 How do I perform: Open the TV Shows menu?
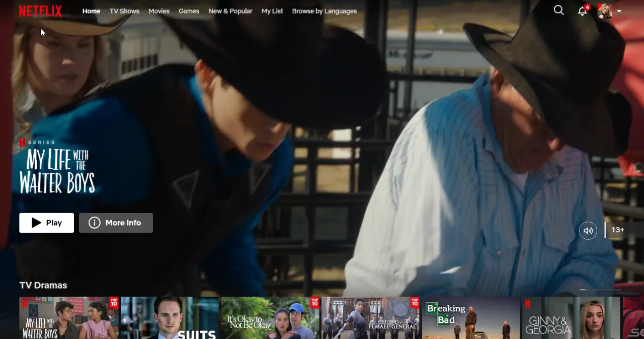(x=124, y=11)
